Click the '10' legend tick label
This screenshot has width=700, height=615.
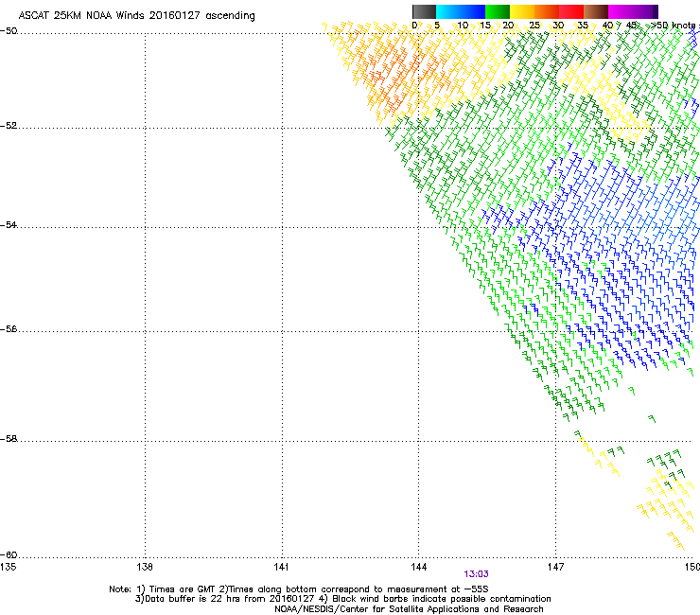click(463, 26)
